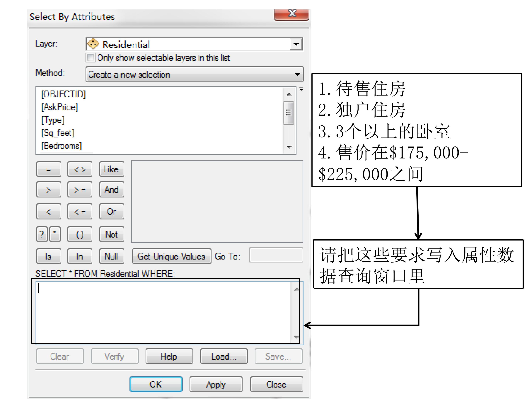This screenshot has width=532, height=399.
Task: Click the Save... button
Action: [279, 356]
